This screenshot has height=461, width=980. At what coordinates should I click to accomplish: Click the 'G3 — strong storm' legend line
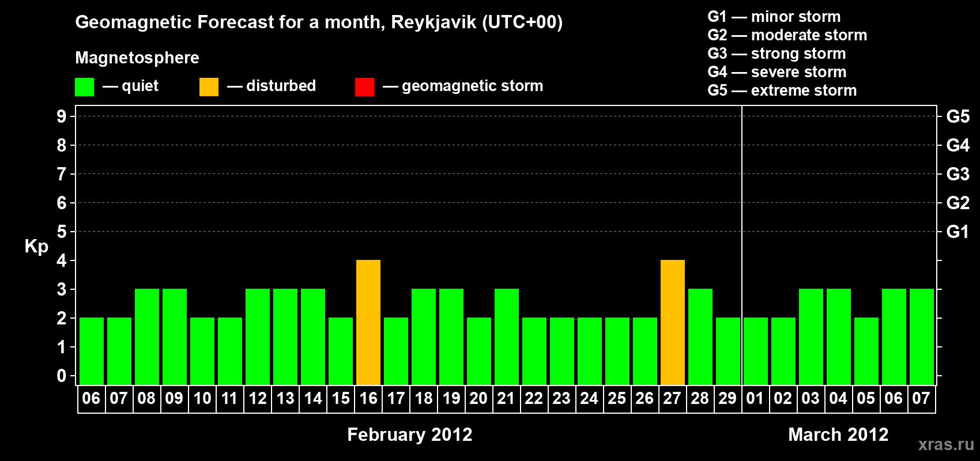777,54
